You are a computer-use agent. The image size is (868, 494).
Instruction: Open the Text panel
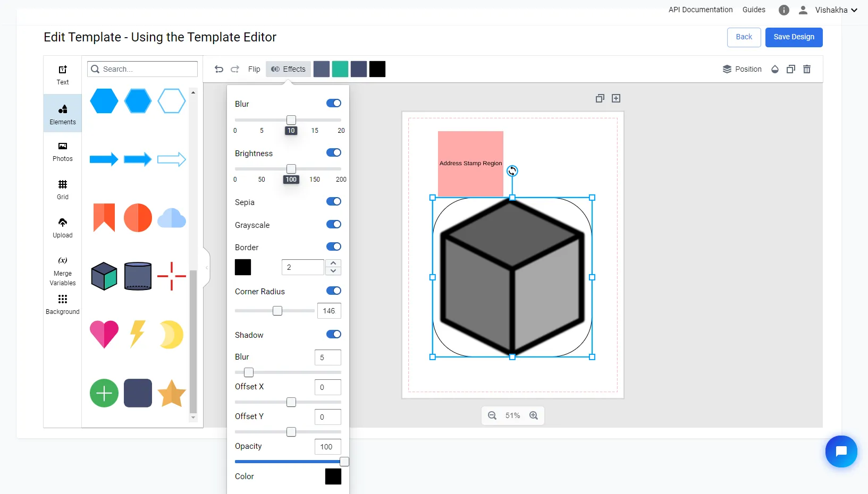[x=62, y=74]
